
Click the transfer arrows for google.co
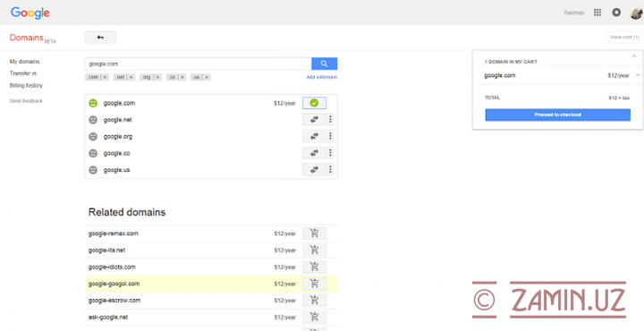click(314, 153)
